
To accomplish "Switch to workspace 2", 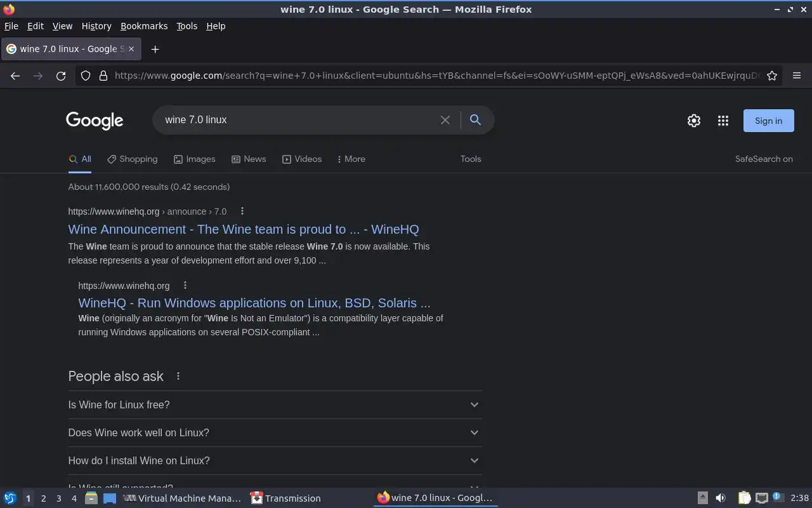I will click(44, 498).
